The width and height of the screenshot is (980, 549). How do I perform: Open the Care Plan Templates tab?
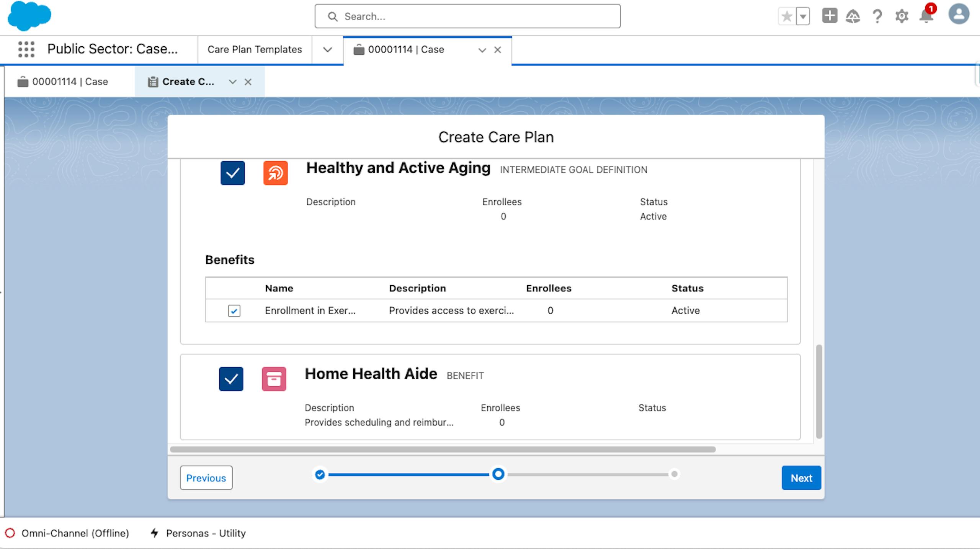pyautogui.click(x=255, y=50)
